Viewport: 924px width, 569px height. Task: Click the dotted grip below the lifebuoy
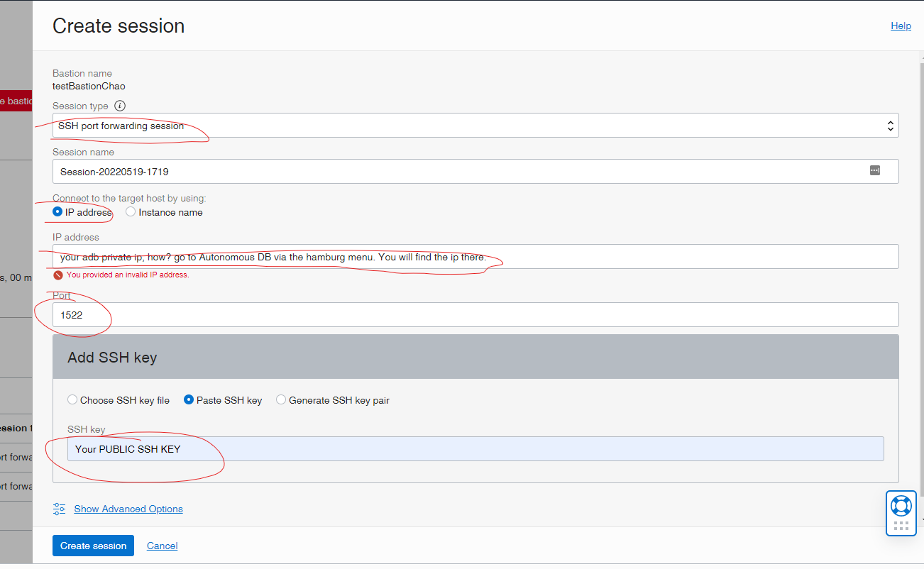(x=901, y=526)
